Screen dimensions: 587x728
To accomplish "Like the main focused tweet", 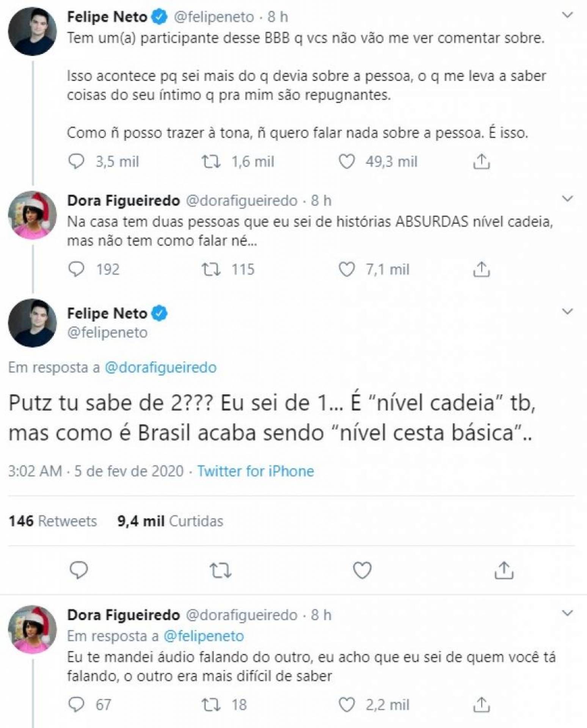I will [362, 570].
